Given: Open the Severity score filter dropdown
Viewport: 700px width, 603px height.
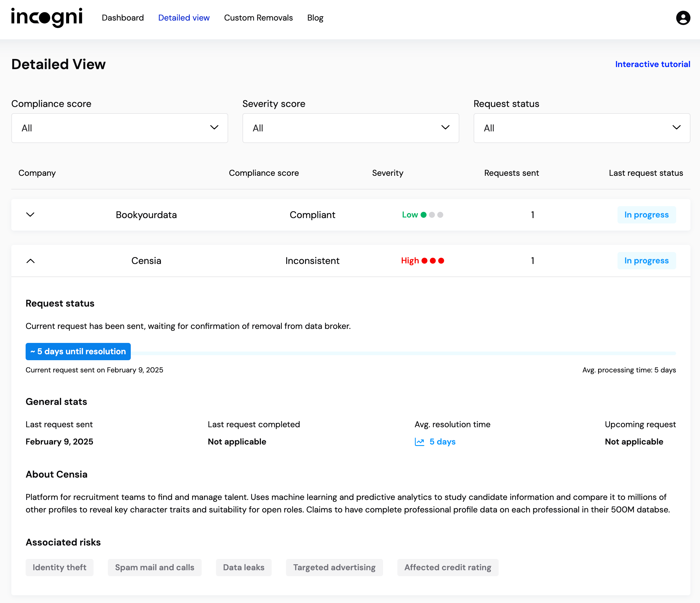Looking at the screenshot, I should click(x=350, y=128).
